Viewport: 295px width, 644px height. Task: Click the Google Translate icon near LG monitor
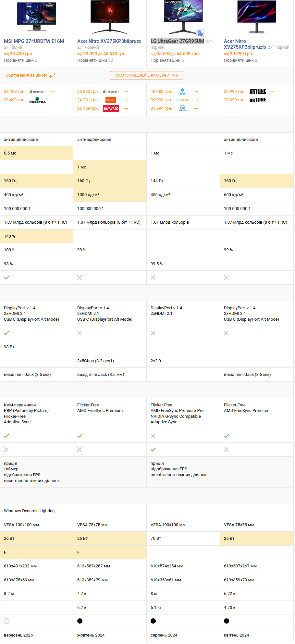(201, 33)
